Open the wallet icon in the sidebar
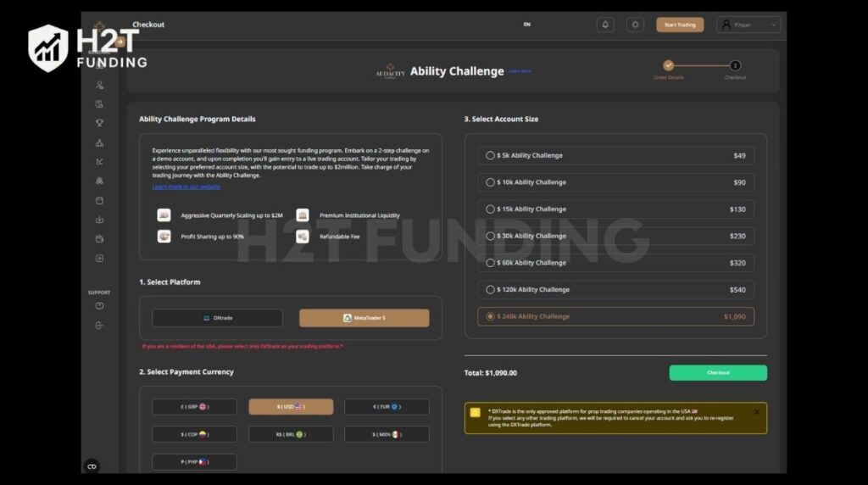This screenshot has height=485, width=868. click(100, 239)
